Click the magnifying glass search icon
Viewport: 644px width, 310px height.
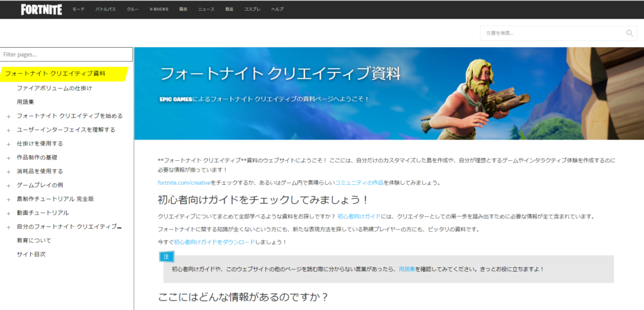click(630, 33)
